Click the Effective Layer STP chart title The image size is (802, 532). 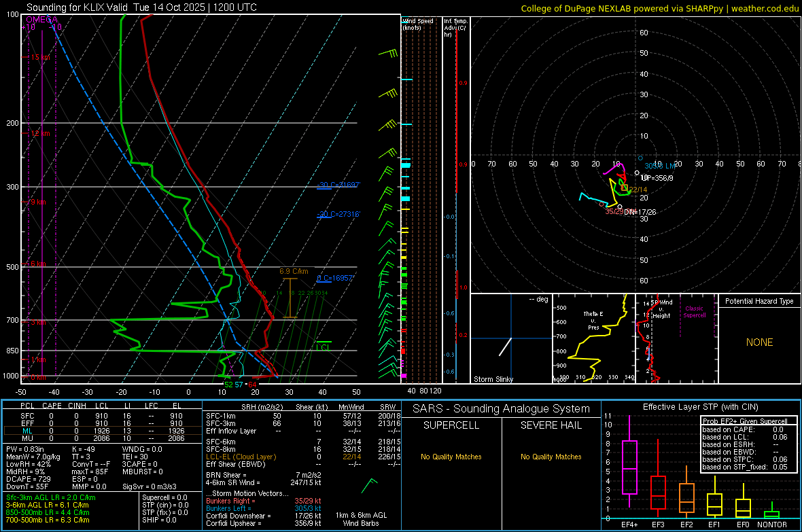tap(700, 407)
